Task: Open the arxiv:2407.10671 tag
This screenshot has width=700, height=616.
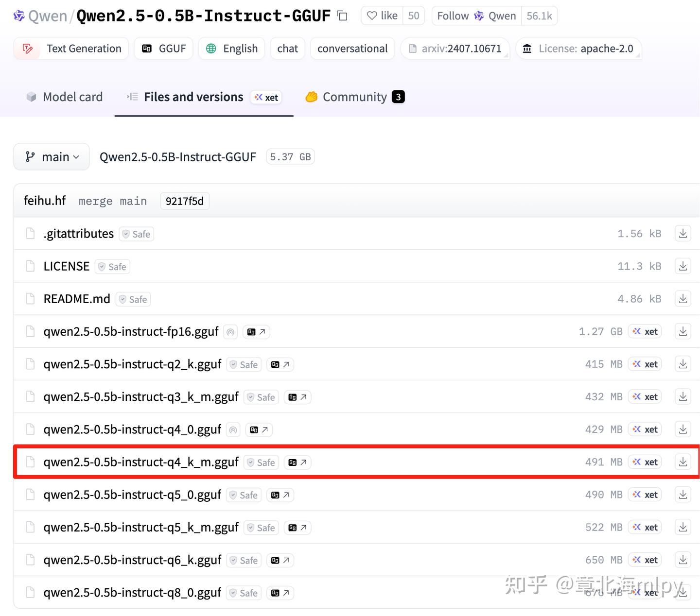Action: click(x=455, y=49)
